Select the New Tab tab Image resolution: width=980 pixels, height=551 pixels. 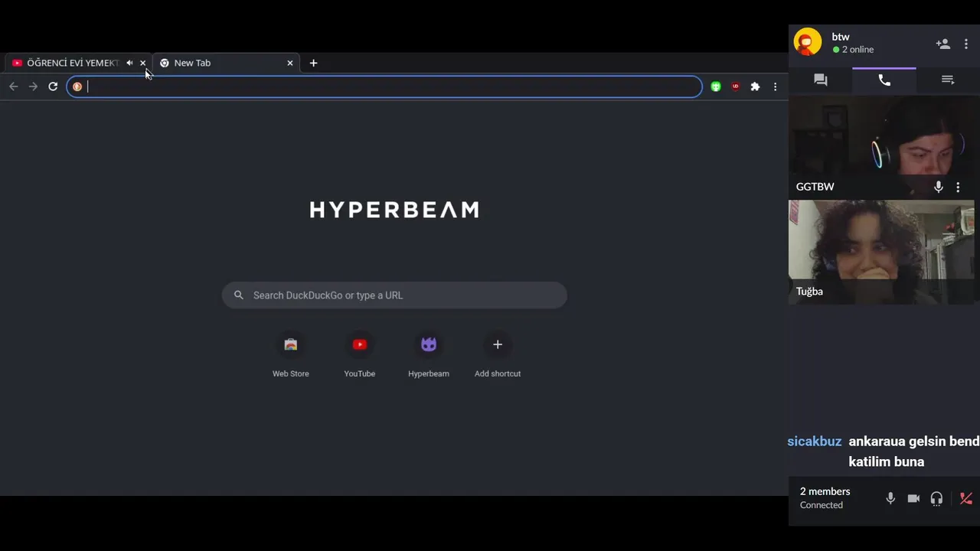(224, 63)
